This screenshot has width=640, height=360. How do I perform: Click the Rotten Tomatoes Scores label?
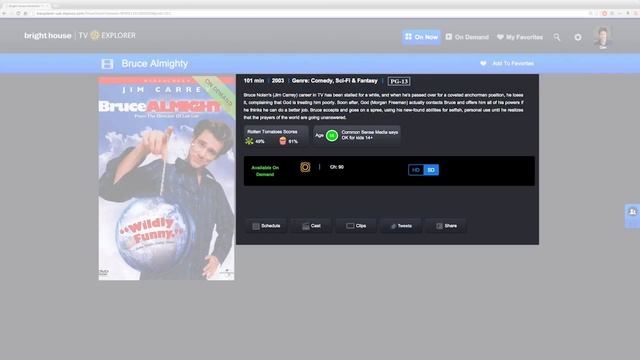(x=272, y=132)
